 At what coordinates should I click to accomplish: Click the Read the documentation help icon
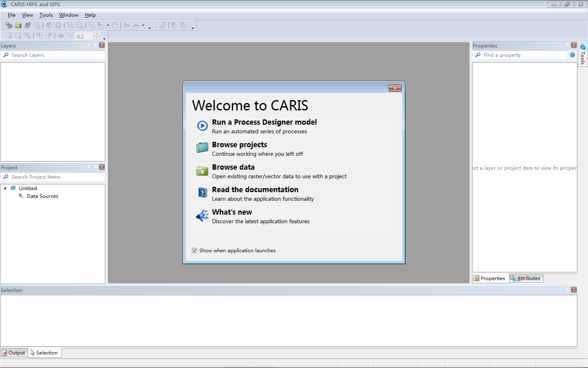203,193
